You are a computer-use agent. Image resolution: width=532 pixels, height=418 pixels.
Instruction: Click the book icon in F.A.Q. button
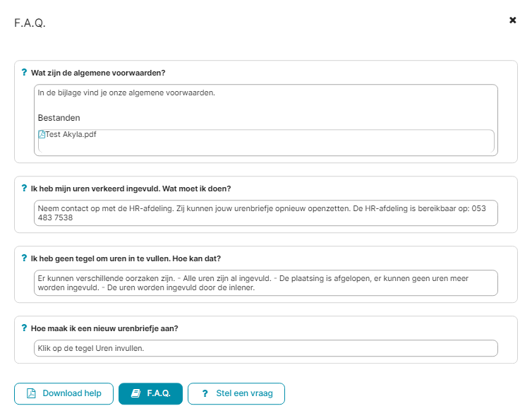(135, 393)
